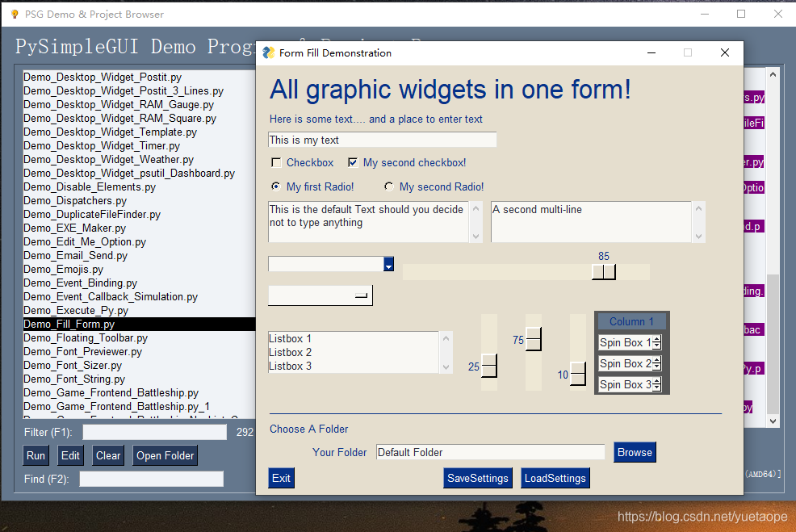Screen dimensions: 796x532
Task: Click the 'This is my text' input field
Action: click(383, 140)
